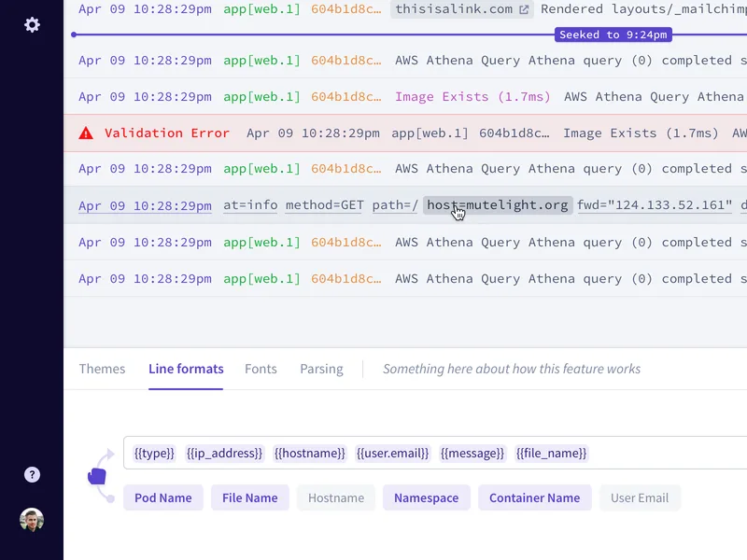Switch to the Themes tab
The height and width of the screenshot is (560, 747).
[102, 369]
